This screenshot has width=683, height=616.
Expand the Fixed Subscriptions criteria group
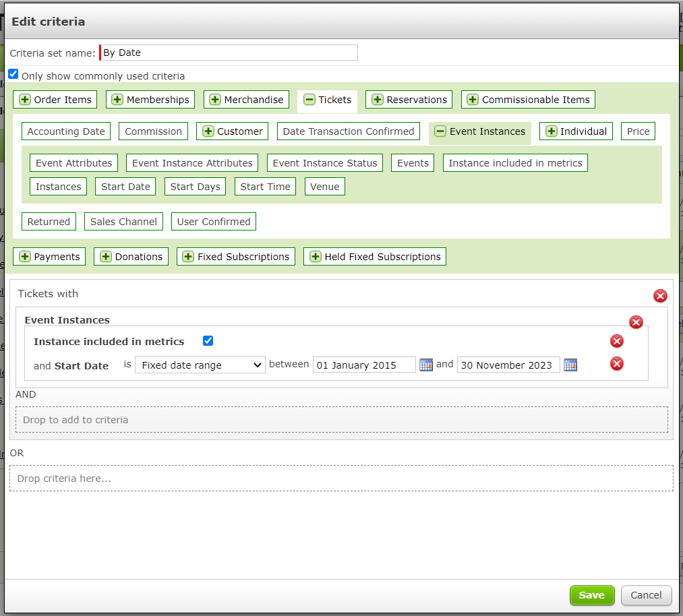[x=236, y=256]
